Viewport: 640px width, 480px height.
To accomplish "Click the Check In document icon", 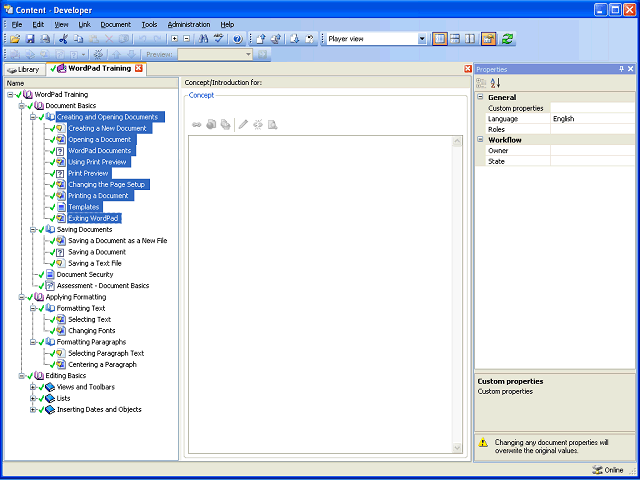I will tap(261, 39).
